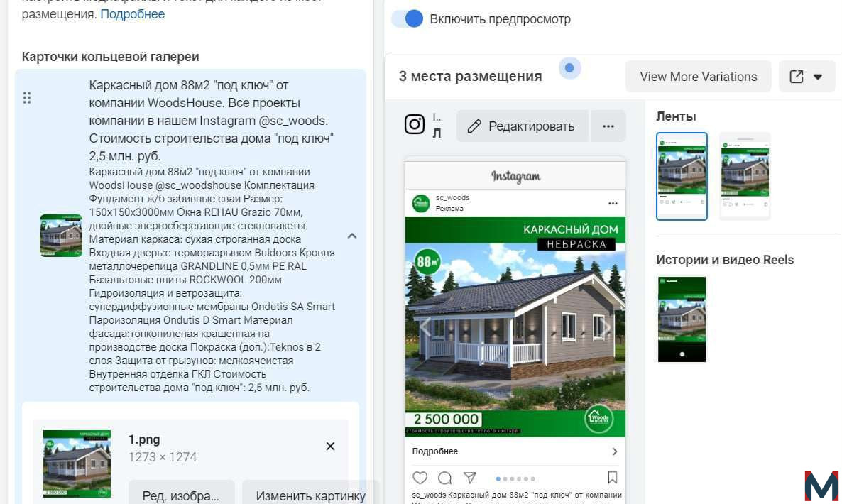Collapse the carousel card with chevron
This screenshot has height=504, width=842.
point(351,236)
